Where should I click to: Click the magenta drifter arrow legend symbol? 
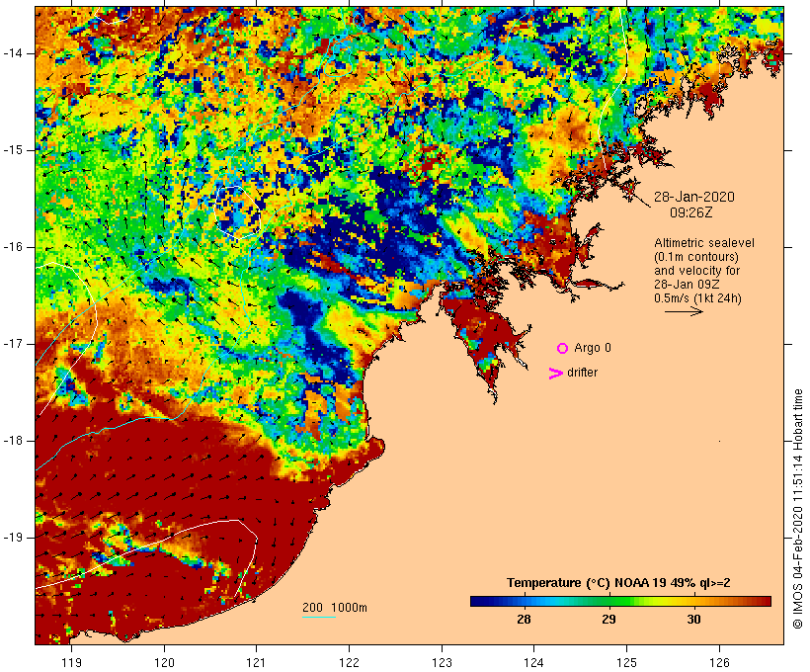tap(555, 374)
